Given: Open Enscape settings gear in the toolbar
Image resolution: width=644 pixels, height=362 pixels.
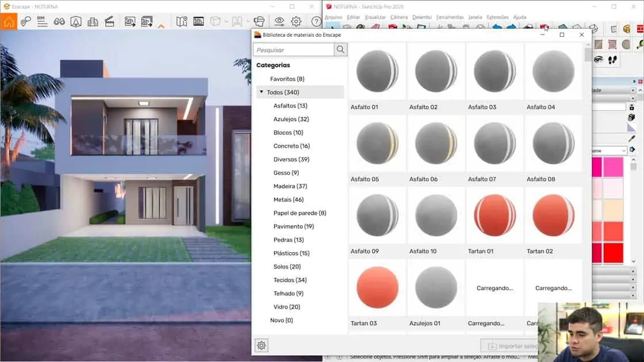Looking at the screenshot, I should [296, 21].
